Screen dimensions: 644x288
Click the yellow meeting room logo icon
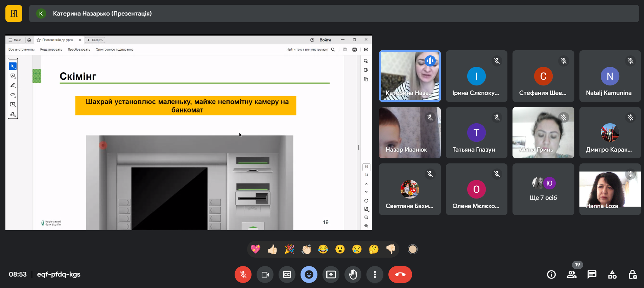14,14
